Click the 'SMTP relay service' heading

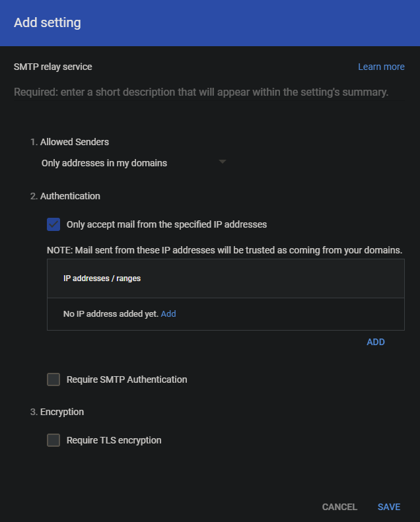click(x=53, y=67)
